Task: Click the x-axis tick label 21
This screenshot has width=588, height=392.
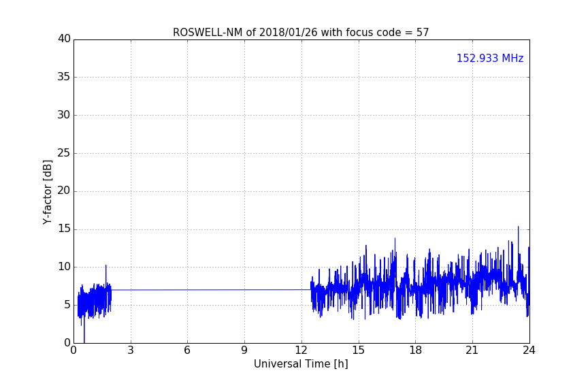Action: (472, 350)
